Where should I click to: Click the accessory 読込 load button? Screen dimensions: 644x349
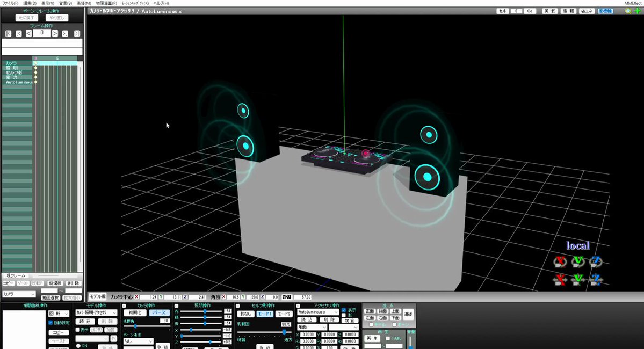[x=307, y=320]
